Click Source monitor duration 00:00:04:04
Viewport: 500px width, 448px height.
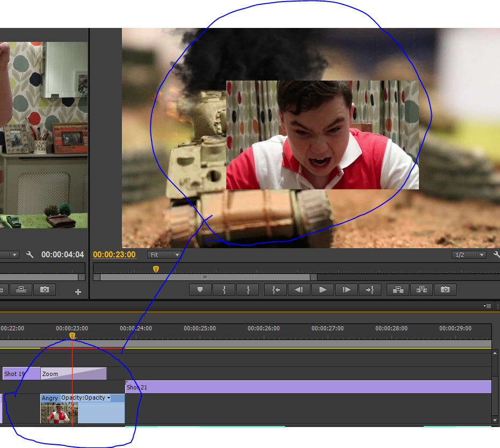pos(63,255)
